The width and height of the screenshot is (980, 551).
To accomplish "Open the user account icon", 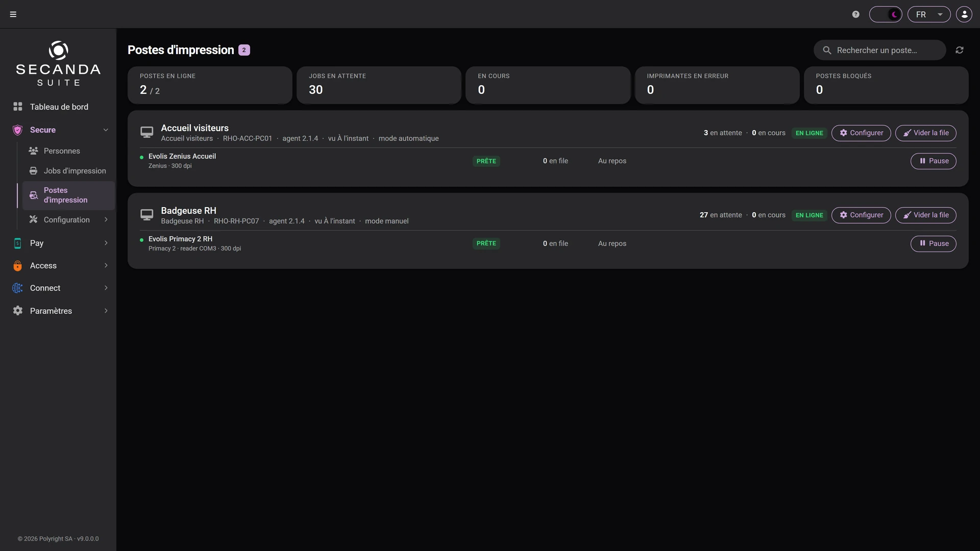I will [x=964, y=14].
